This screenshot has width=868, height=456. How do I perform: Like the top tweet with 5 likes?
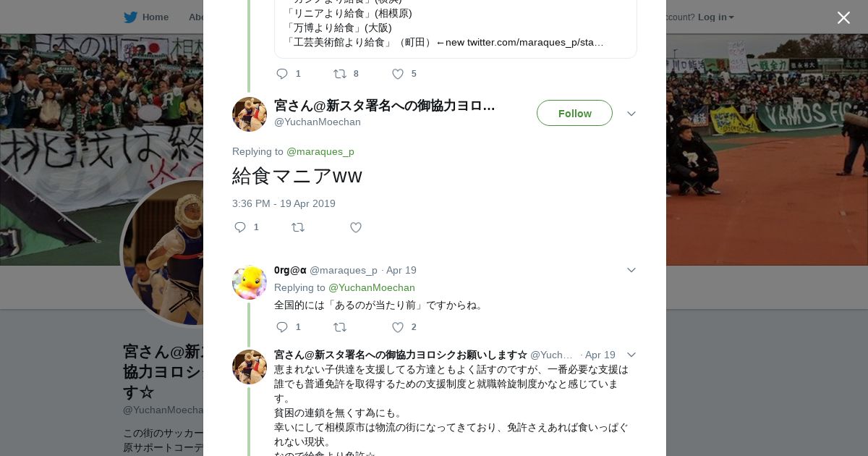398,74
